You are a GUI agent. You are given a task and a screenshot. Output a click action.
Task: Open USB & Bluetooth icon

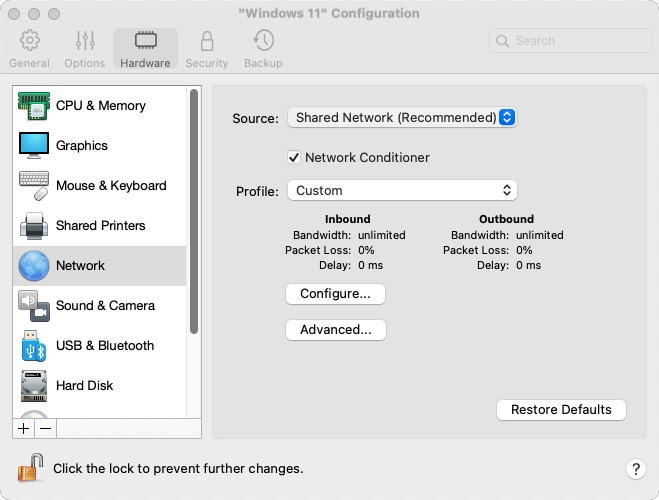coord(33,346)
